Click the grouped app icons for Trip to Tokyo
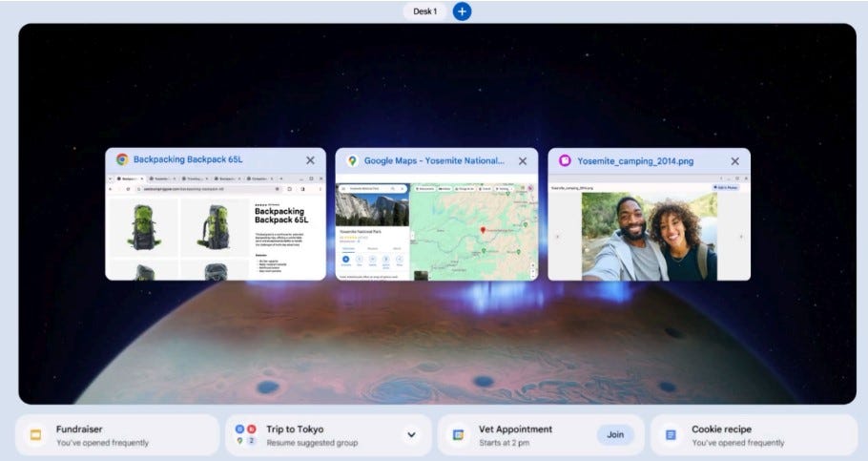 point(246,435)
